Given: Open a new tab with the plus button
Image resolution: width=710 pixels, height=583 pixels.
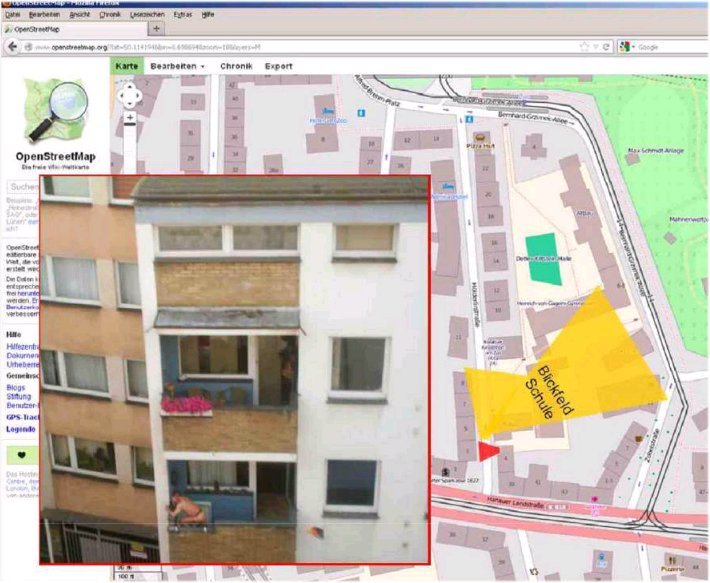Looking at the screenshot, I should tap(156, 29).
